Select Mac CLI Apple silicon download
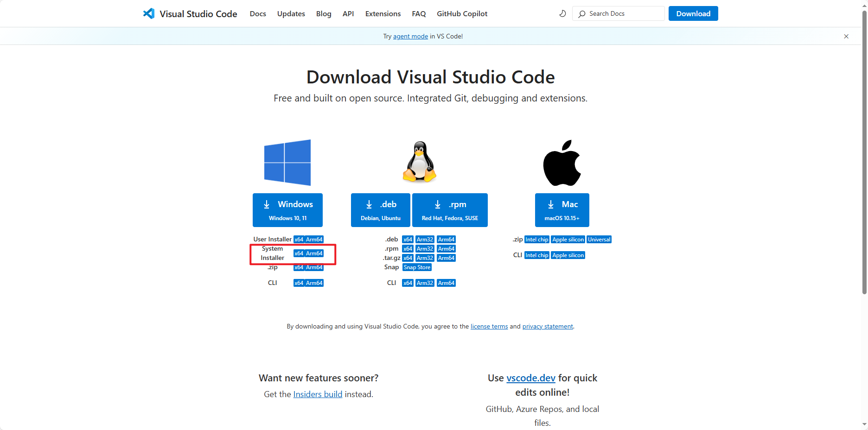This screenshot has width=868, height=430. pyautogui.click(x=568, y=255)
